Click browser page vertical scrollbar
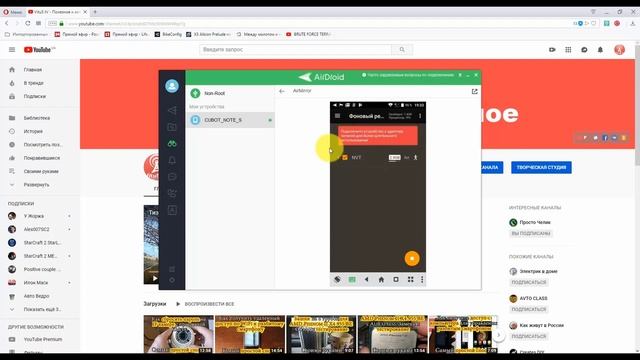Screen dimensions: 640x360 click(637, 105)
